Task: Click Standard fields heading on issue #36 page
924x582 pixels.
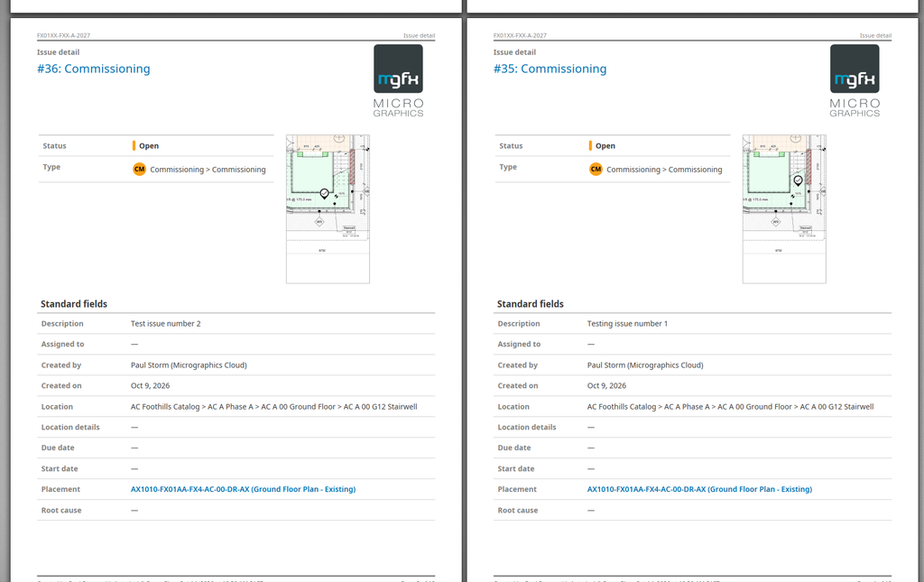Action: click(74, 304)
